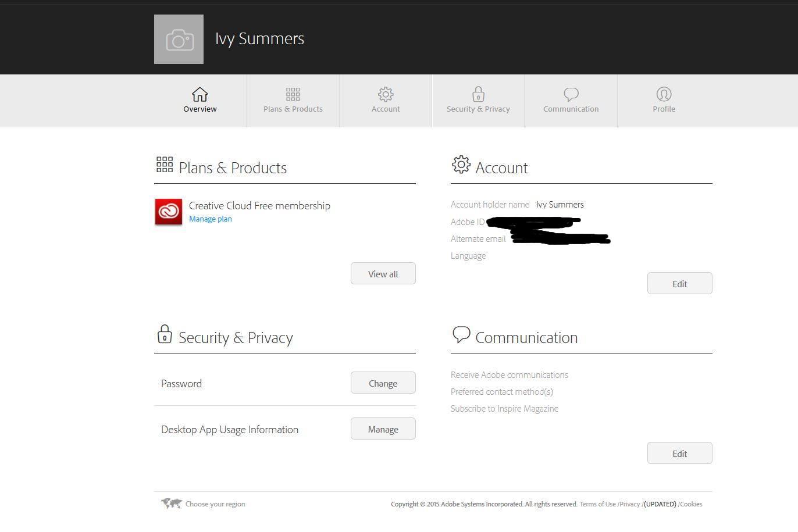Click the Security & Privacy lock icon in the nav bar
This screenshot has height=532, width=798.
coord(478,94)
